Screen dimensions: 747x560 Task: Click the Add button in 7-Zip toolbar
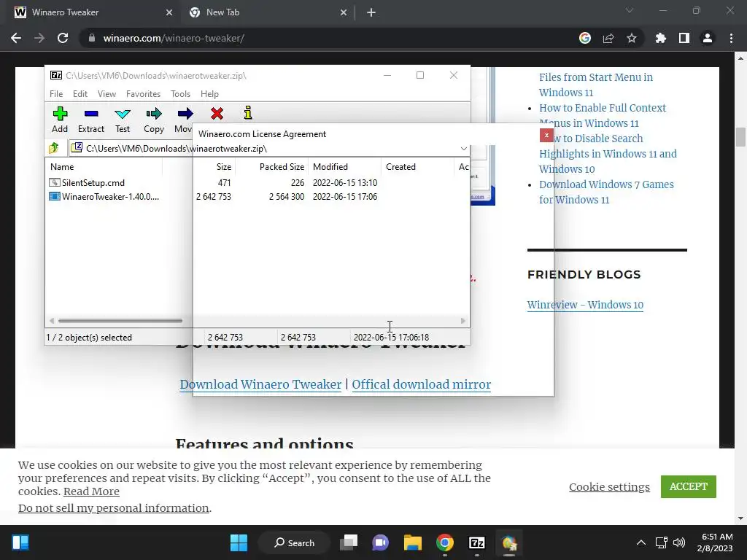60,120
